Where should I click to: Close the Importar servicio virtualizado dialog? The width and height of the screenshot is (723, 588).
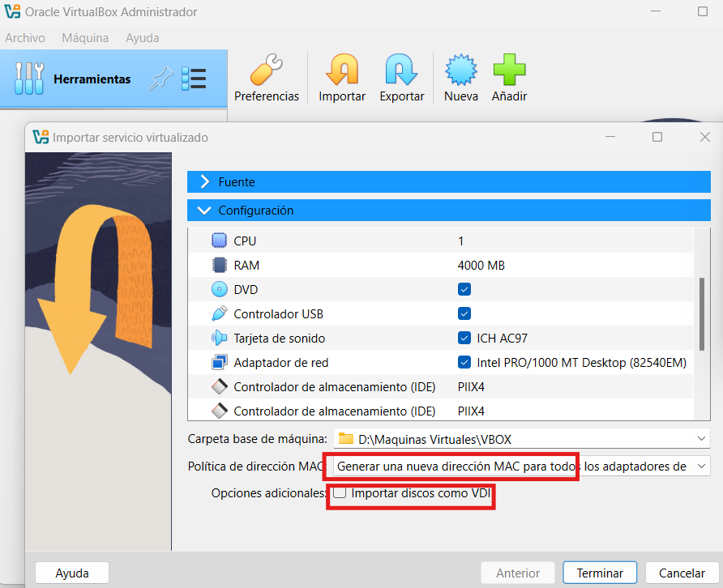click(704, 137)
